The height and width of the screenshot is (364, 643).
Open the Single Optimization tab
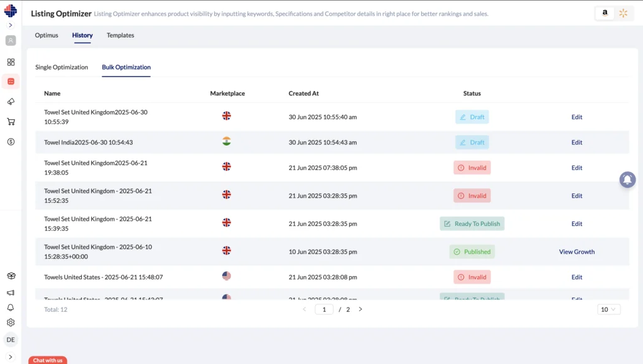point(62,67)
